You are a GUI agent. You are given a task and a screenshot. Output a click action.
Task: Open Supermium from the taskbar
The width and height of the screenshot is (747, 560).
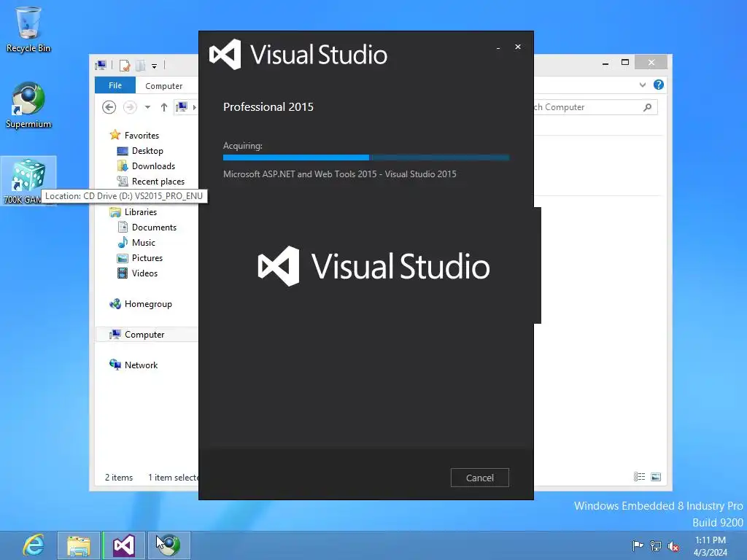point(169,545)
